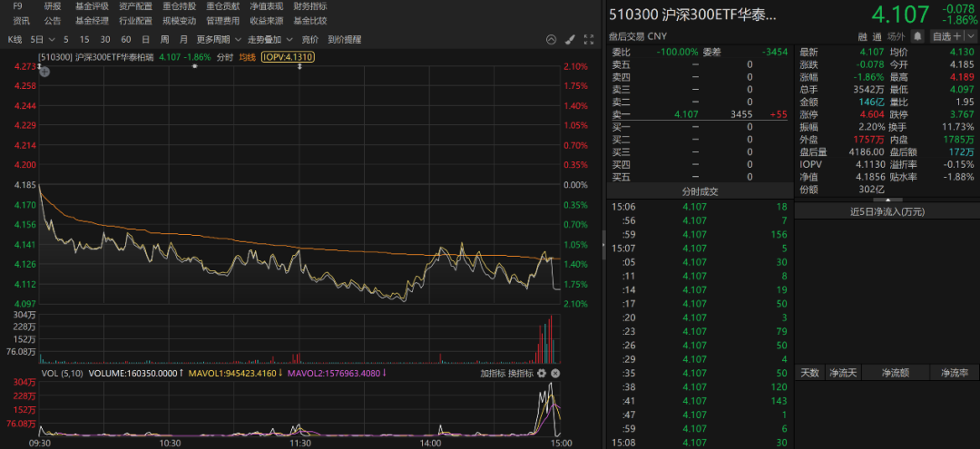The height and width of the screenshot is (449, 980).
Task: Click the stock title 510300 沪深300ETF华泰
Action: (692, 15)
